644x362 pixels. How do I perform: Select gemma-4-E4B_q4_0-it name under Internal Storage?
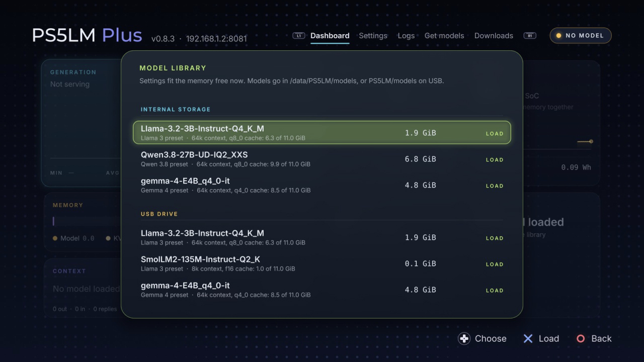[185, 181]
